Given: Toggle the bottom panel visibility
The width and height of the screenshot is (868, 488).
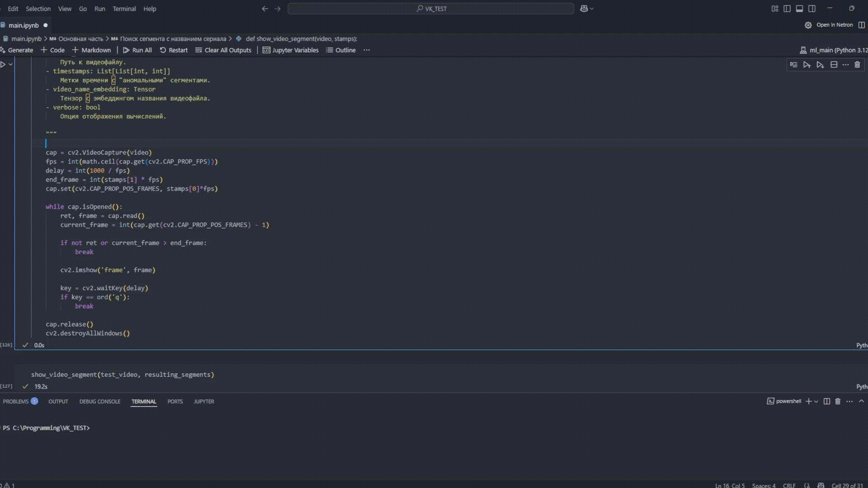Looking at the screenshot, I should click(799, 9).
